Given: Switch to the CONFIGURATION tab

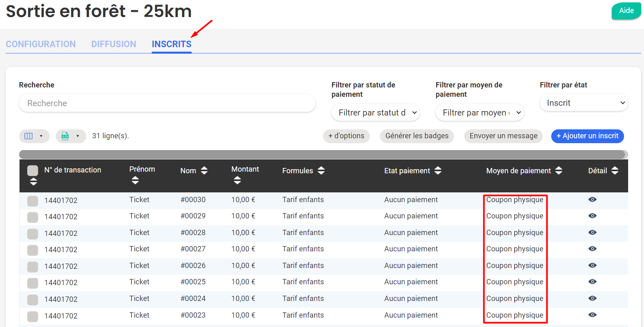Looking at the screenshot, I should coord(41,44).
